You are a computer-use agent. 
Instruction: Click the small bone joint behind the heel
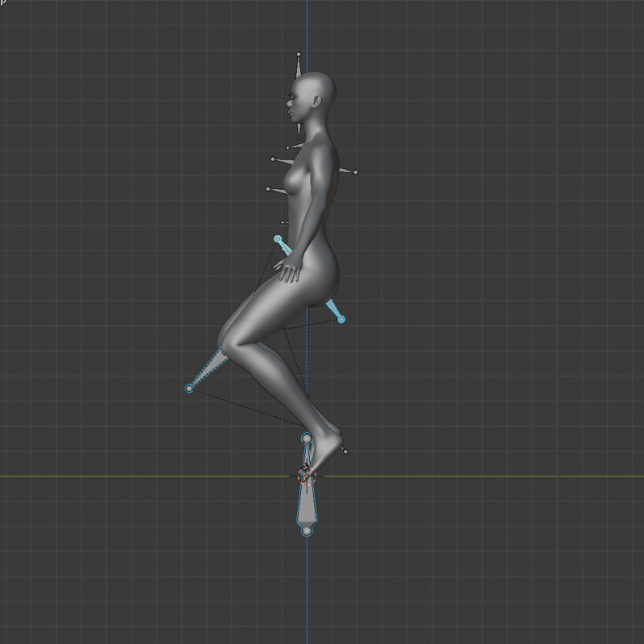[345, 452]
